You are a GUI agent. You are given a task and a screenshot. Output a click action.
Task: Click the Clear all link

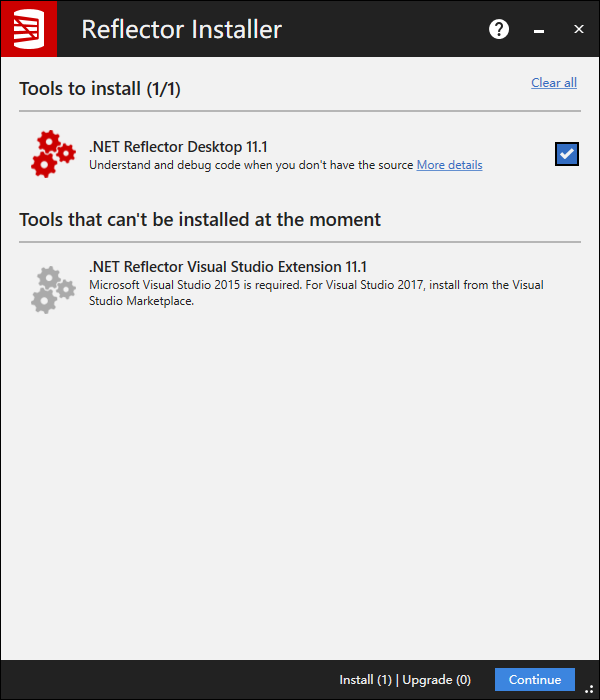553,83
